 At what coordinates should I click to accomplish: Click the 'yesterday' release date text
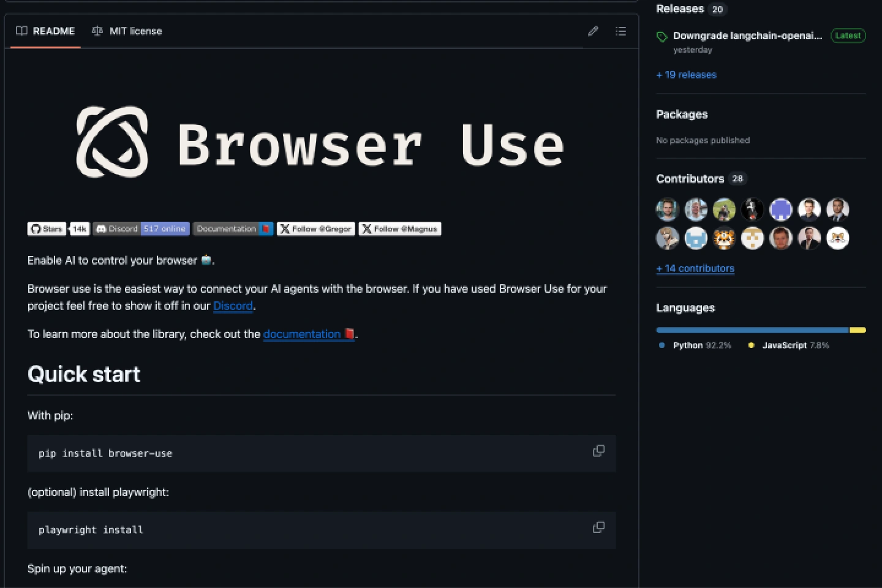click(x=693, y=50)
